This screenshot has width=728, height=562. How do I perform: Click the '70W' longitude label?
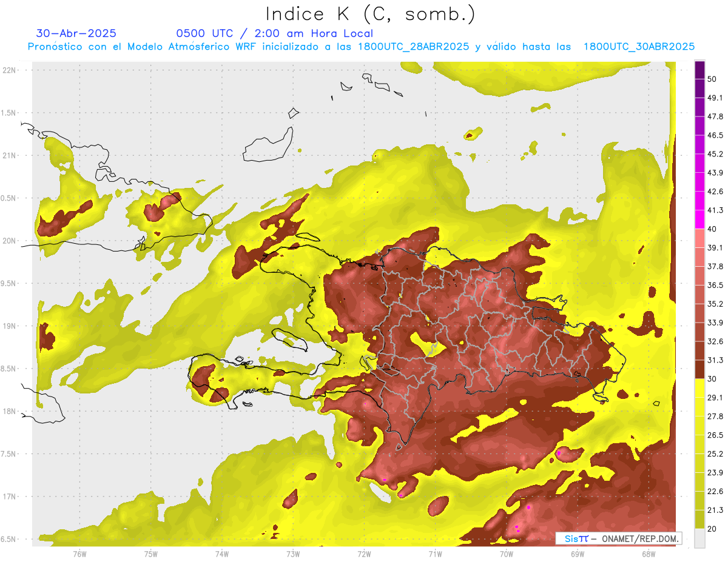(506, 554)
